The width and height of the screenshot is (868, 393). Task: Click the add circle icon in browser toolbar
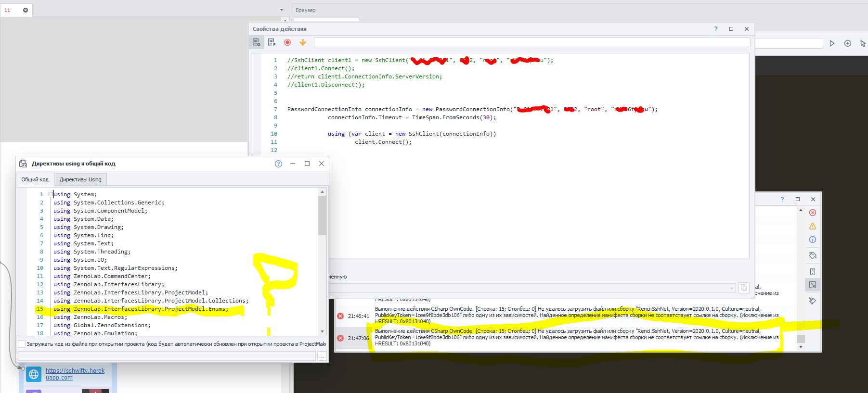[848, 43]
